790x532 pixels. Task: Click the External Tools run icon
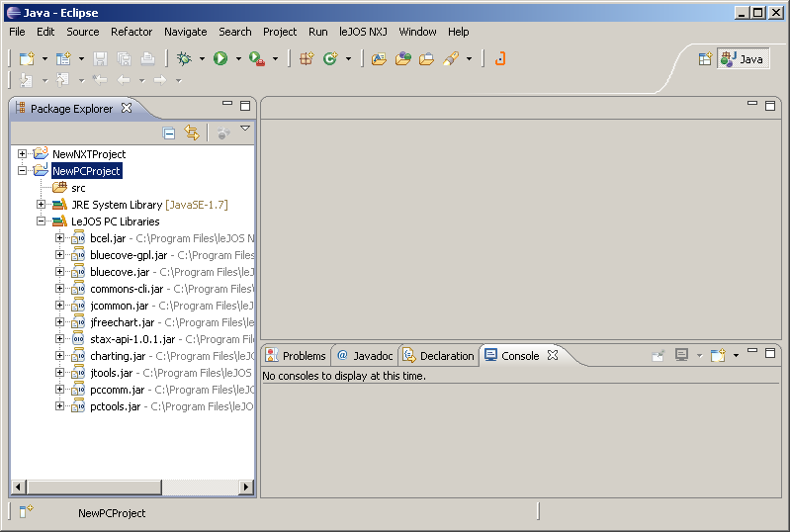pos(257,59)
